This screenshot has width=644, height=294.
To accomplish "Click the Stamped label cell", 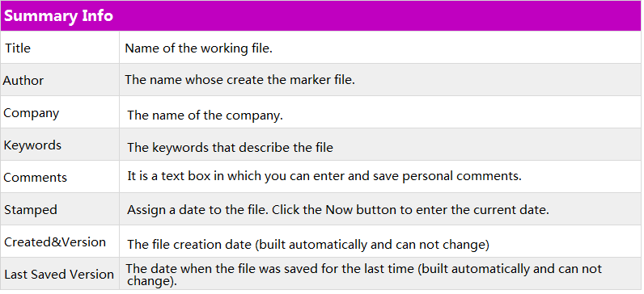I will [x=31, y=210].
